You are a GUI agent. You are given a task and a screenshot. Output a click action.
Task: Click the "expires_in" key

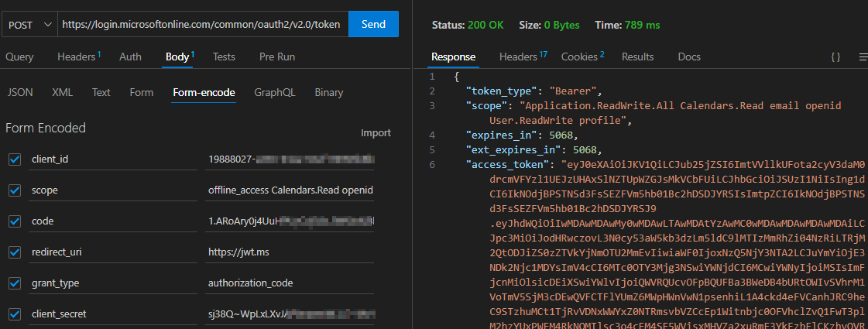pyautogui.click(x=503, y=135)
